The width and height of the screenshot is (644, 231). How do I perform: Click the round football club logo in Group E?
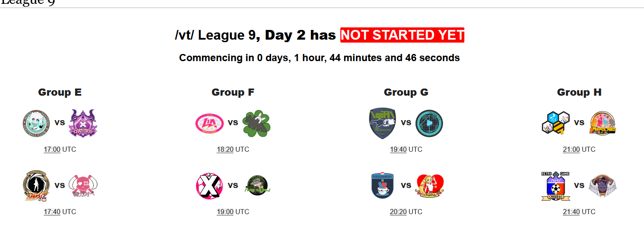[x=36, y=124]
